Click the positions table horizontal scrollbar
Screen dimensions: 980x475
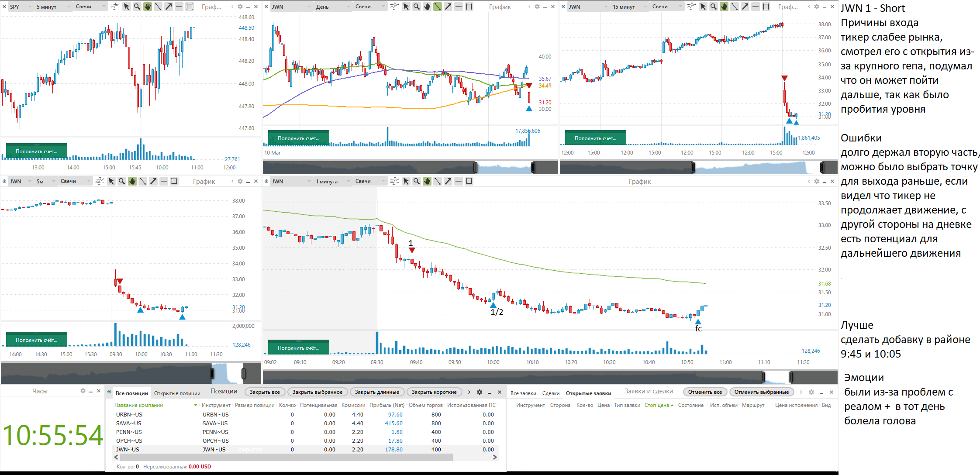(286, 457)
